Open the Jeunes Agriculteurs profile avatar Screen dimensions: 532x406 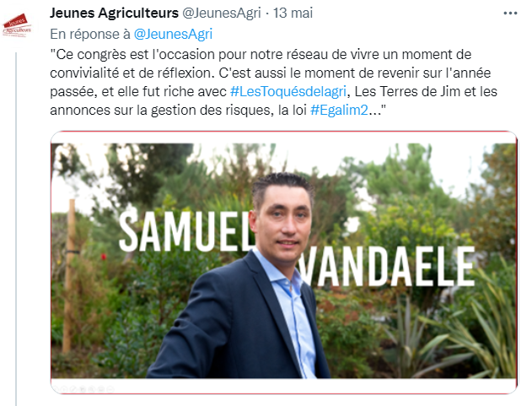[17, 25]
